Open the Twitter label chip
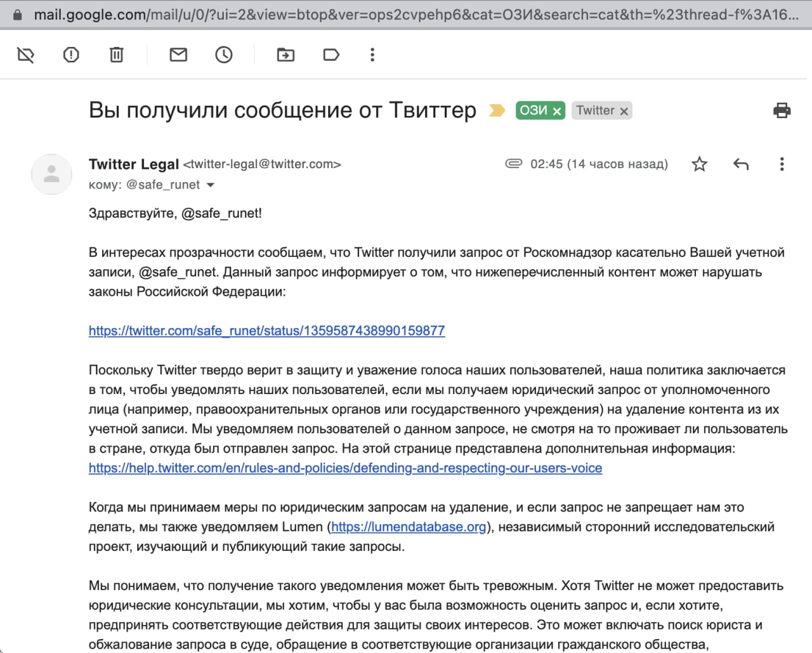Screen dimensions: 812x653 click(x=595, y=110)
